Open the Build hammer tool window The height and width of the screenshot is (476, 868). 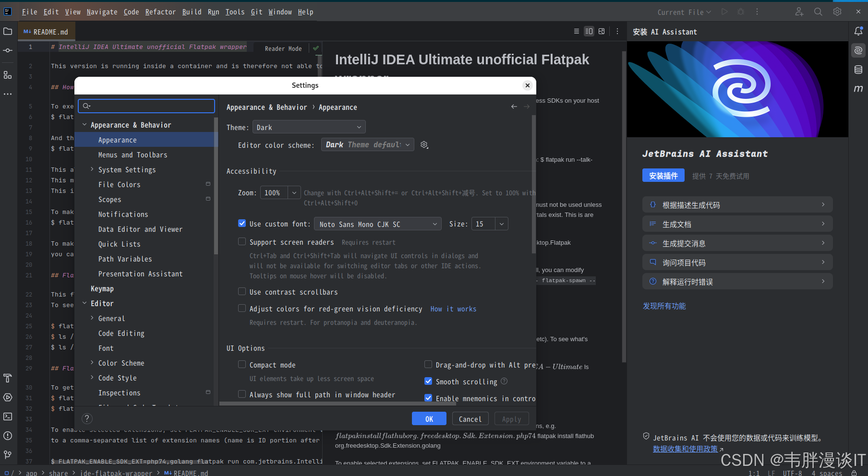(x=8, y=378)
